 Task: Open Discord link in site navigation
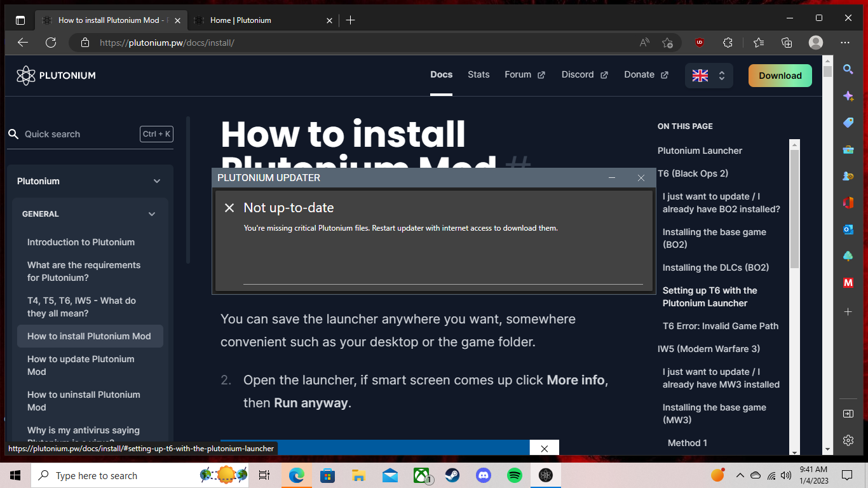pos(585,74)
